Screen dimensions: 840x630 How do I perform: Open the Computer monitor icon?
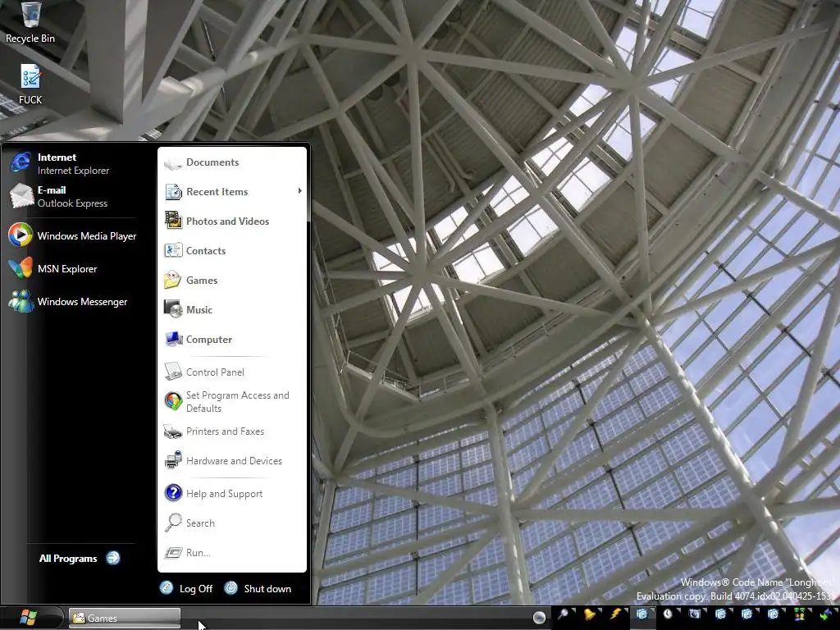[173, 339]
